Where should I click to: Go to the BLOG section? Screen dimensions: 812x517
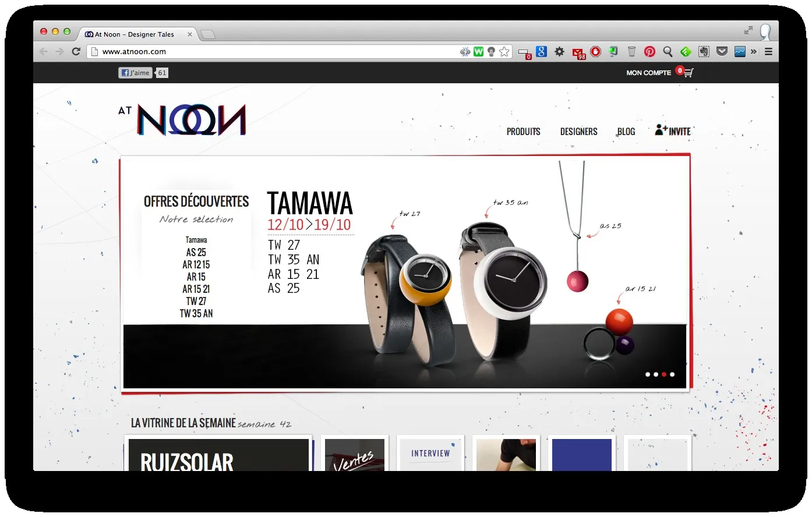[x=626, y=132]
